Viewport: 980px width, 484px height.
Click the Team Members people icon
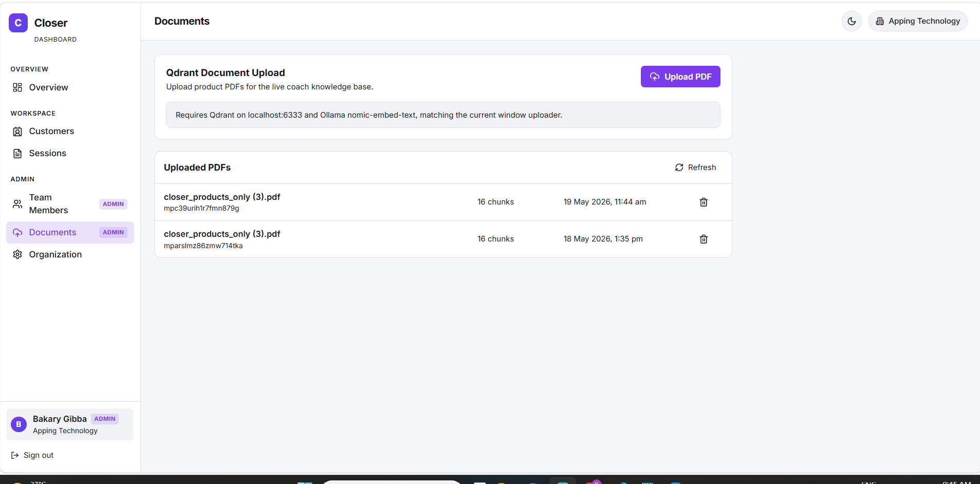pyautogui.click(x=17, y=204)
